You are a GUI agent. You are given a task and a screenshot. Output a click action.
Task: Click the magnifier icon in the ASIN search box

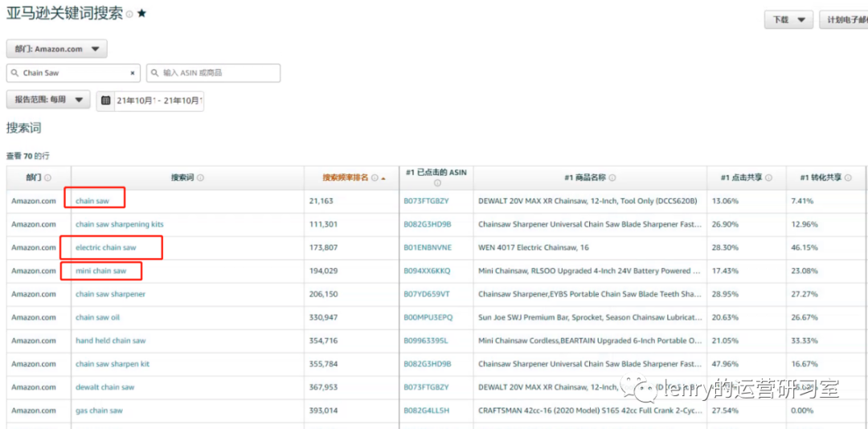point(155,73)
